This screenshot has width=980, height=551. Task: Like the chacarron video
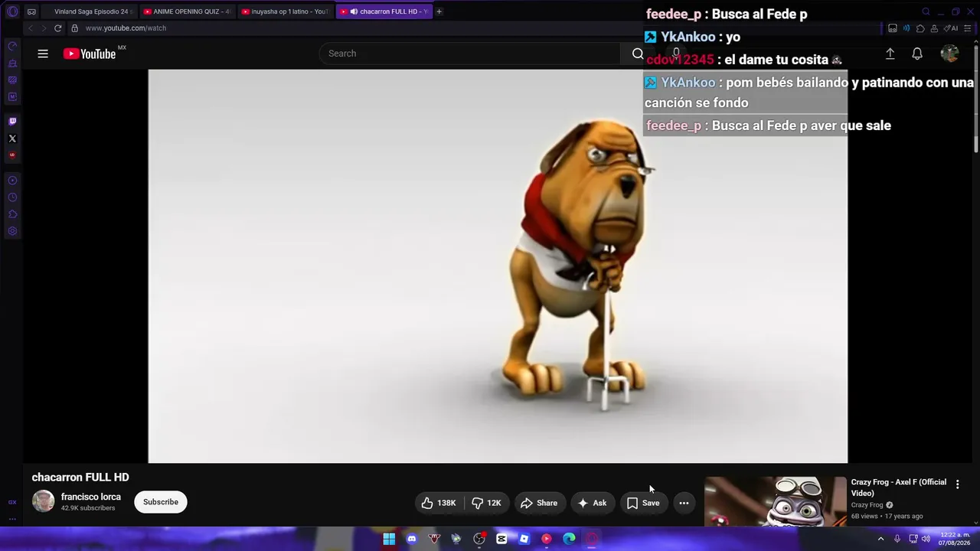439,503
